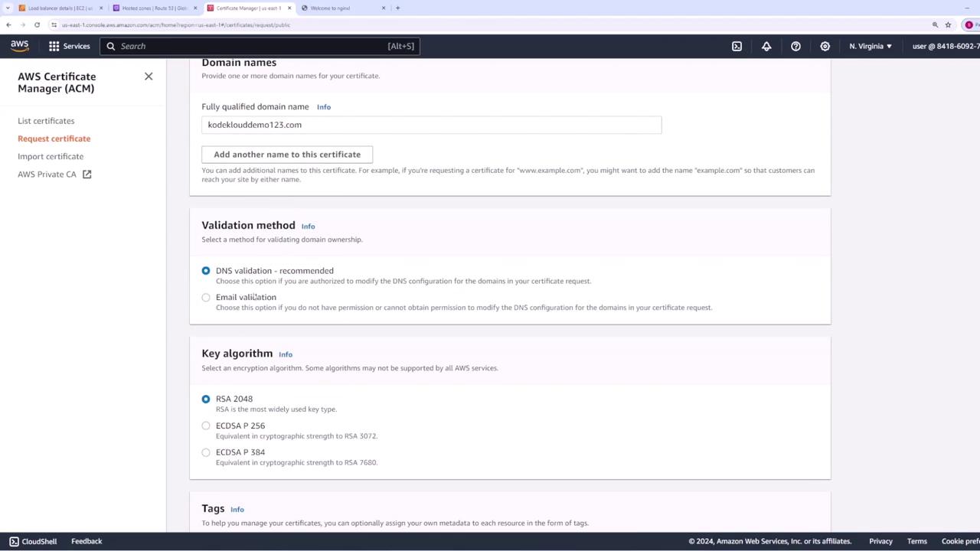This screenshot has width=980, height=551.
Task: Close the Load balancer details tab
Action: (x=100, y=8)
